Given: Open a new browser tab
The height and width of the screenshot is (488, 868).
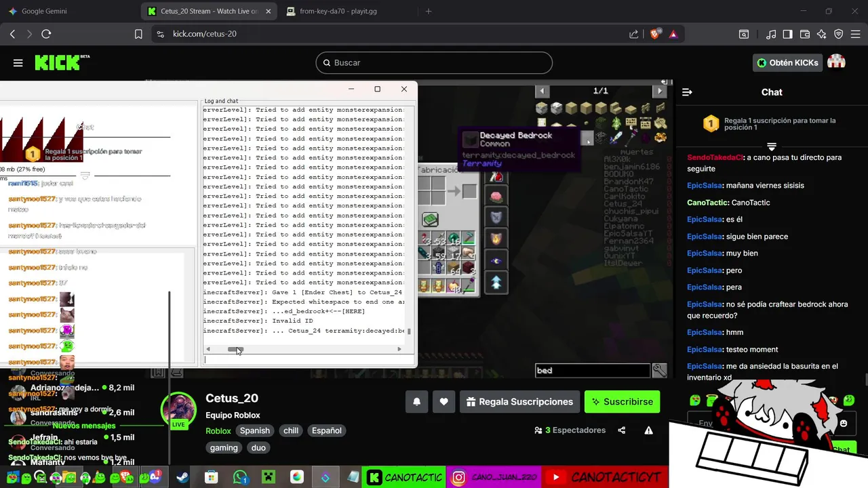Looking at the screenshot, I should pos(428,11).
